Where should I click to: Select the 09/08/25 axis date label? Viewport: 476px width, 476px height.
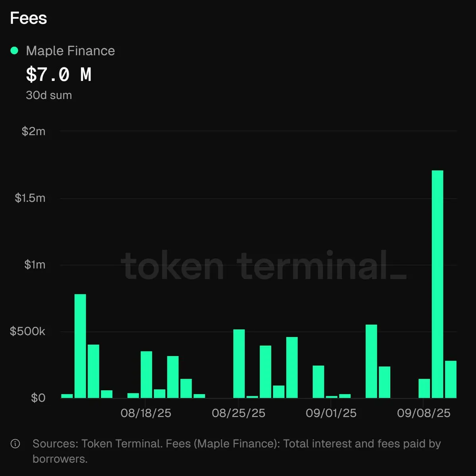click(x=424, y=413)
